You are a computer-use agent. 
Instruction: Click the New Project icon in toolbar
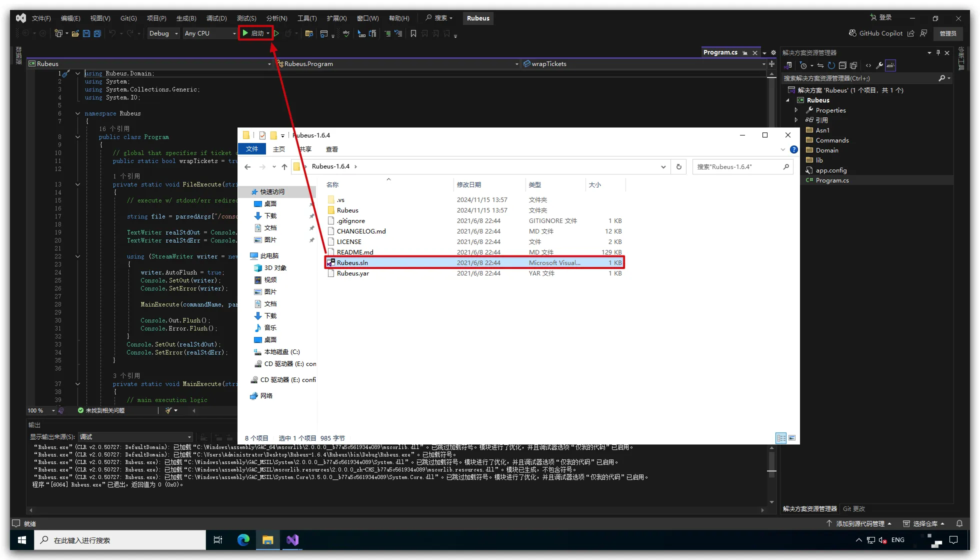coord(58,33)
